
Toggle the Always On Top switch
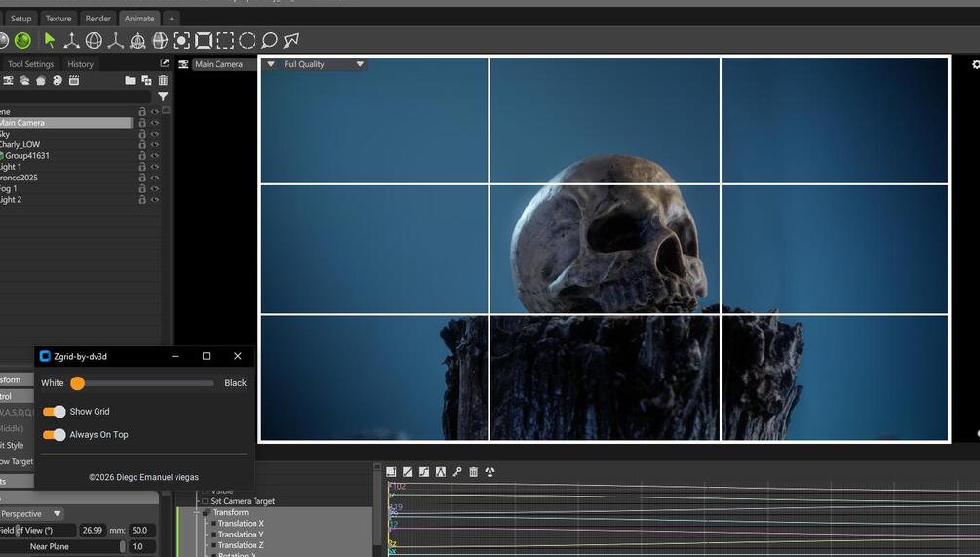point(54,434)
